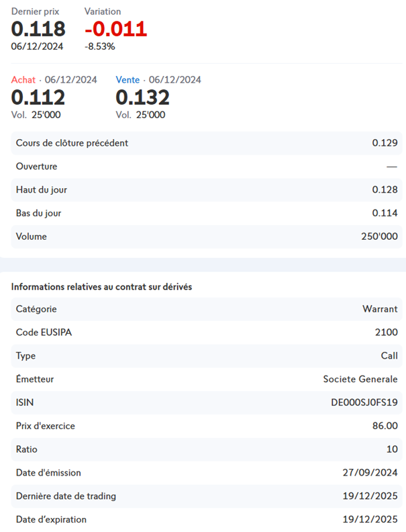Click the Catégorie value Warrant
Viewport: 406px width, 532px height.
coord(380,309)
